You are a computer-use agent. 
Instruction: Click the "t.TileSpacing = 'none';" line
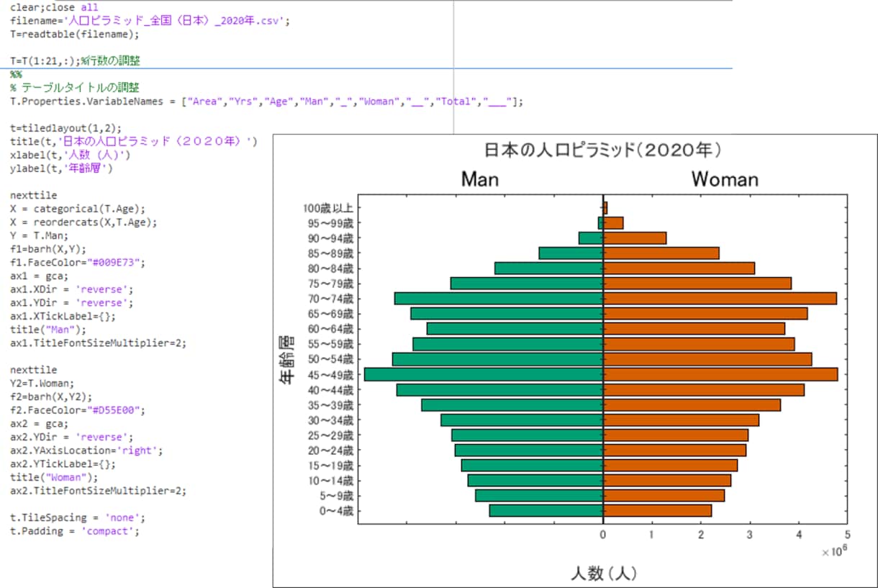click(78, 517)
